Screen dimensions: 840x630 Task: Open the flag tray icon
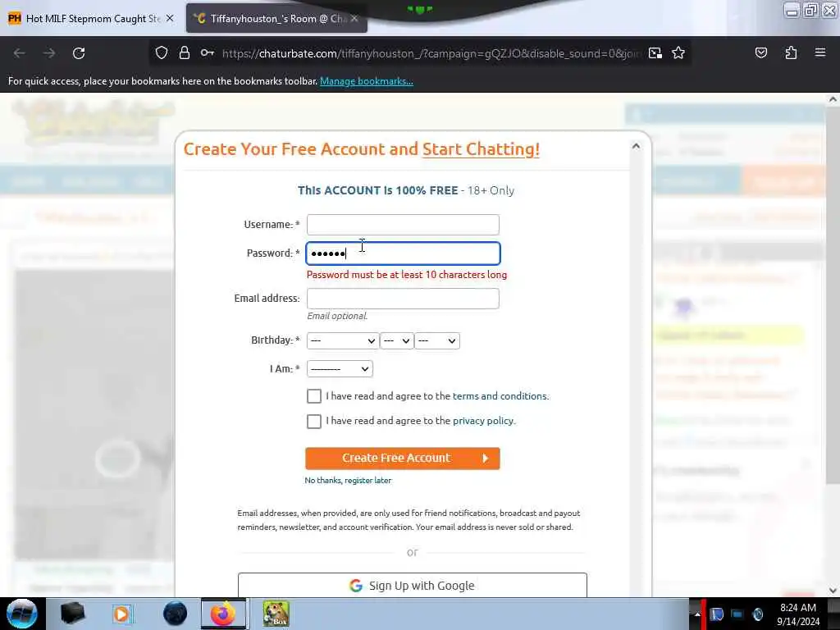tap(716, 614)
